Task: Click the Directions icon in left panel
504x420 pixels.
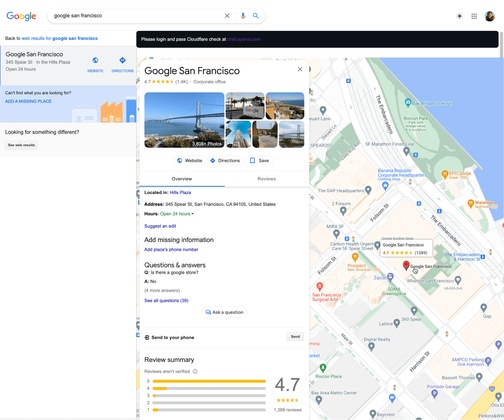Action: [x=122, y=61]
